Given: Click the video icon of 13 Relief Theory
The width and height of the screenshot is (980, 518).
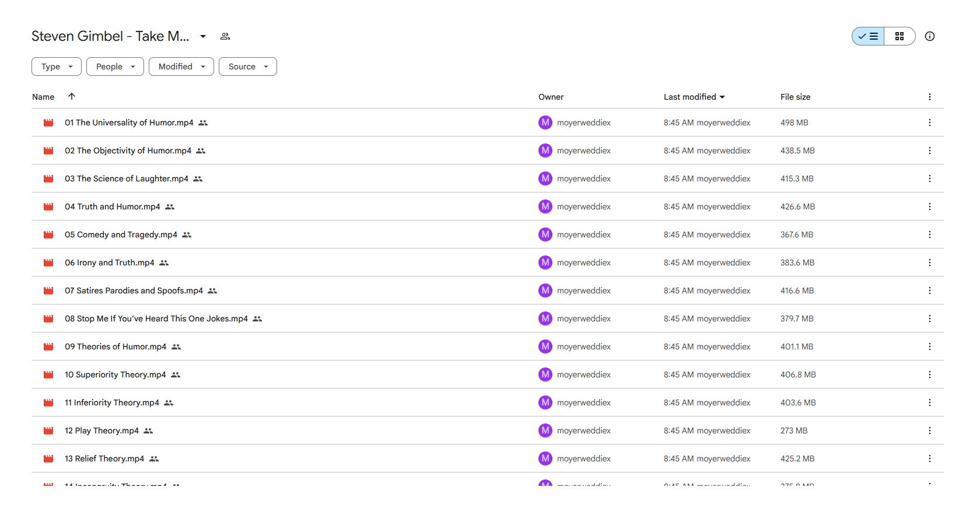Looking at the screenshot, I should tap(48, 459).
